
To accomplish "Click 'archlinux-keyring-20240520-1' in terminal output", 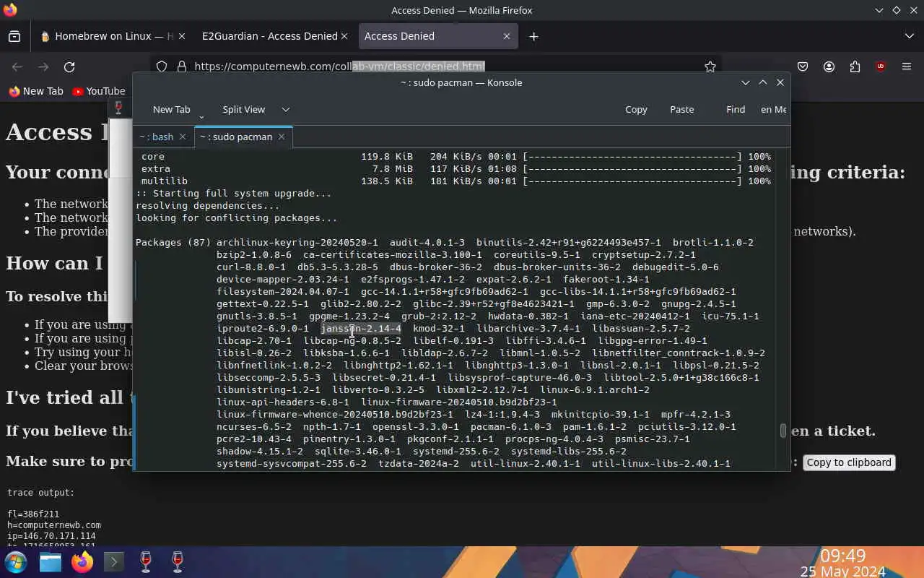I will pos(297,243).
